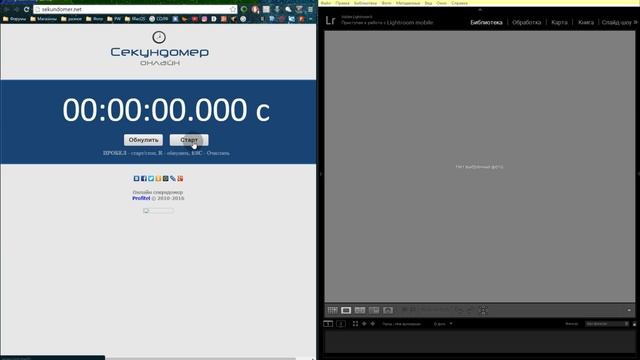The image size is (640, 360).
Task: Toggle the filter lock switch at filmstrip end
Action: point(634,324)
